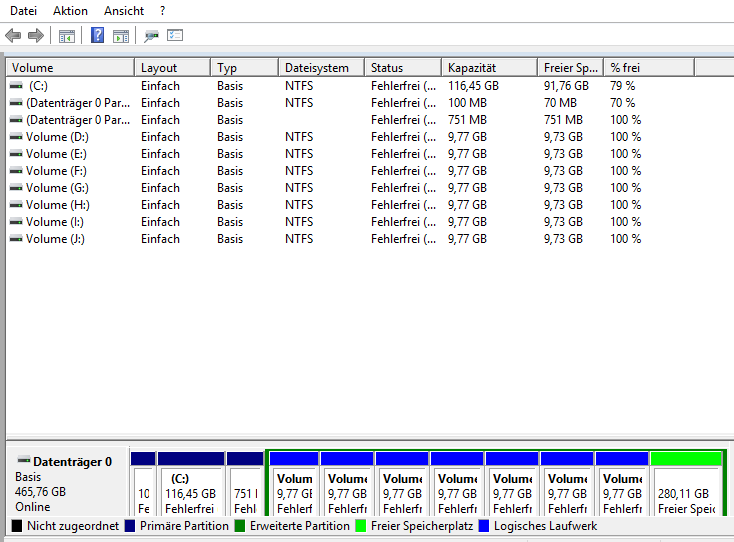Open help via the blue question-mark icon

[98, 36]
